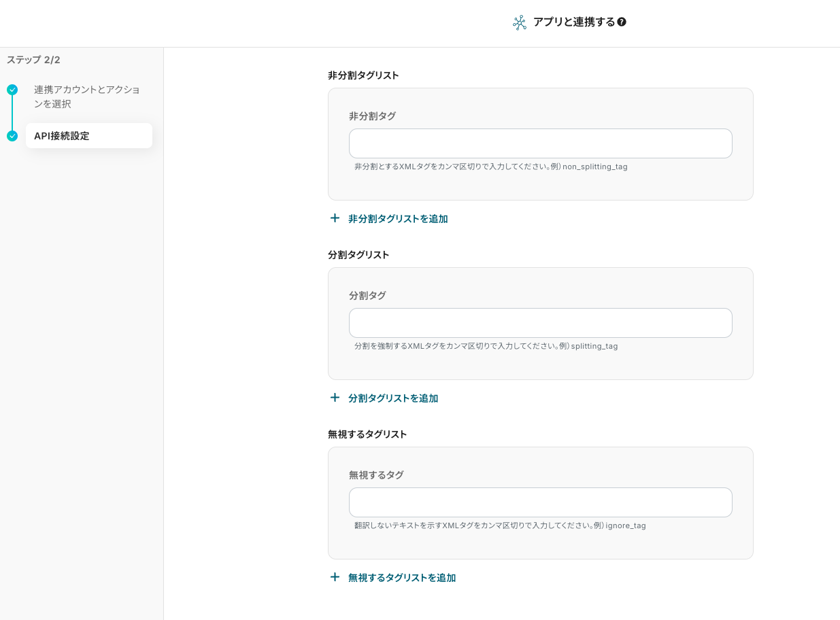Image resolution: width=840 pixels, height=620 pixels.
Task: Click the app integration network icon
Action: click(520, 22)
